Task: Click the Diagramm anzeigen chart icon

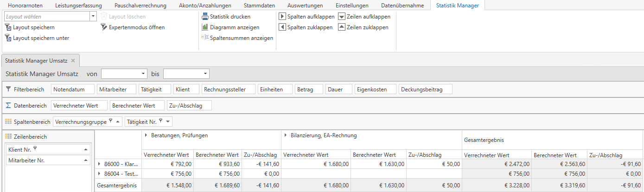Action: click(x=205, y=27)
